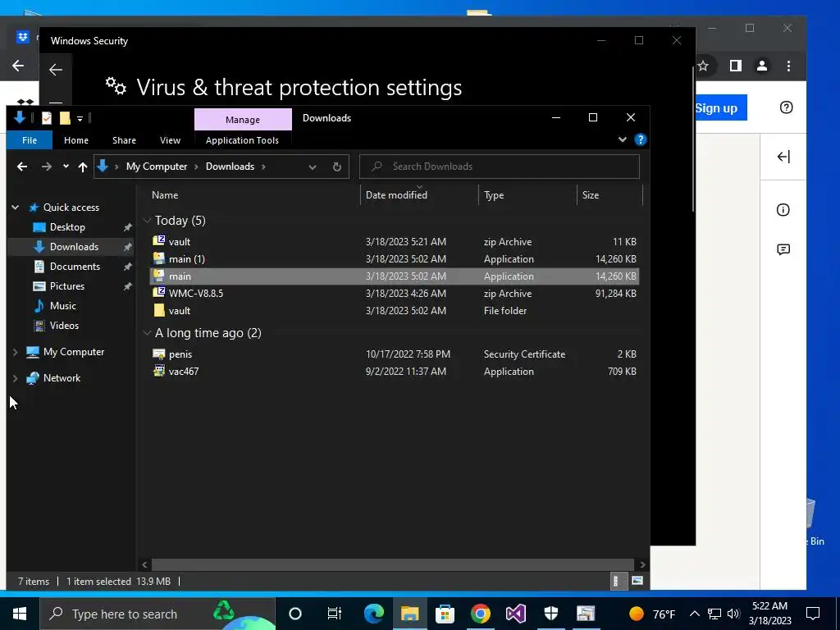Viewport: 840px width, 630px height.
Task: Expand the ribbon with chevron
Action: click(623, 139)
